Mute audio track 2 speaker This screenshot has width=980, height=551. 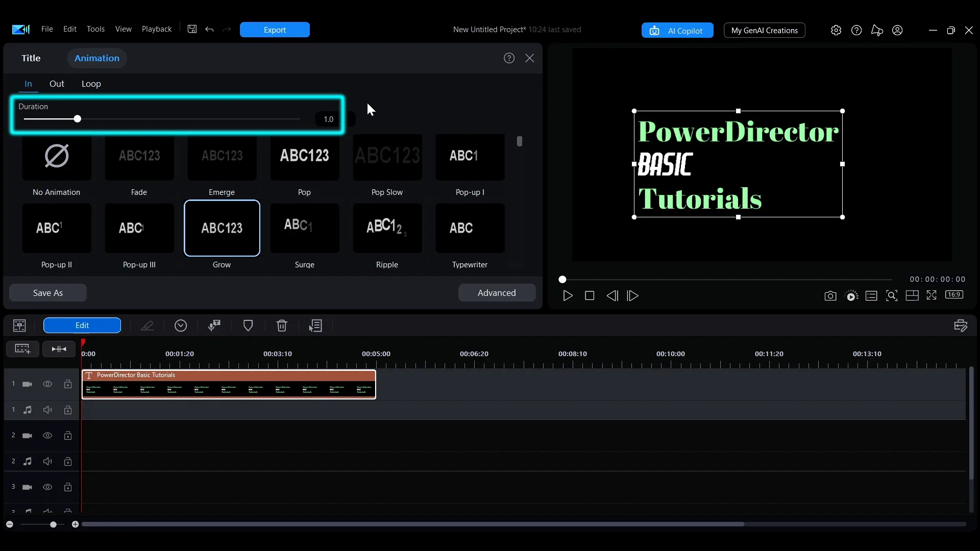coord(47,461)
